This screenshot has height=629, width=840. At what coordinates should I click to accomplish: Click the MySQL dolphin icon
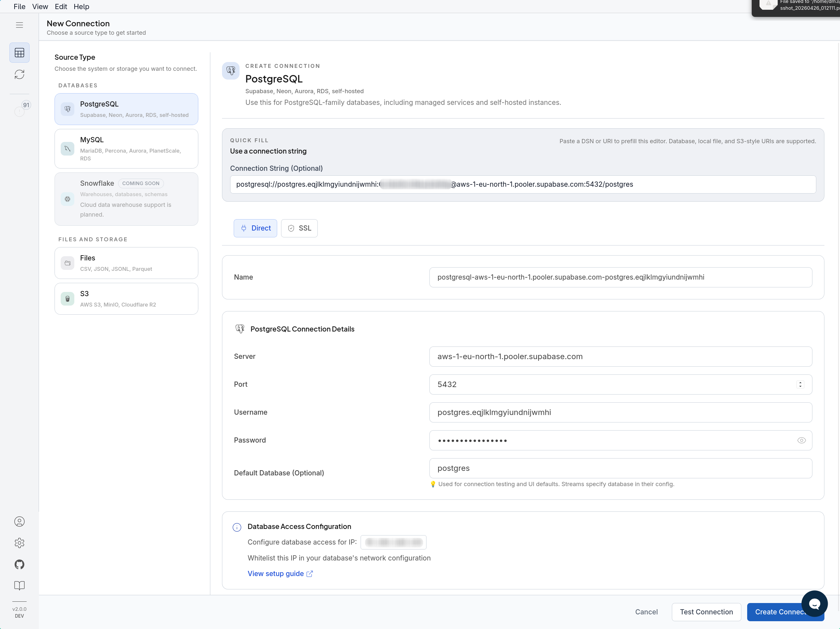point(67,148)
